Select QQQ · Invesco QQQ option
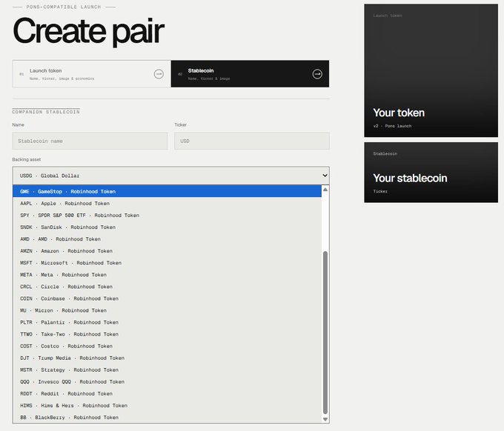Image resolution: width=504 pixels, height=431 pixels. (x=168, y=381)
